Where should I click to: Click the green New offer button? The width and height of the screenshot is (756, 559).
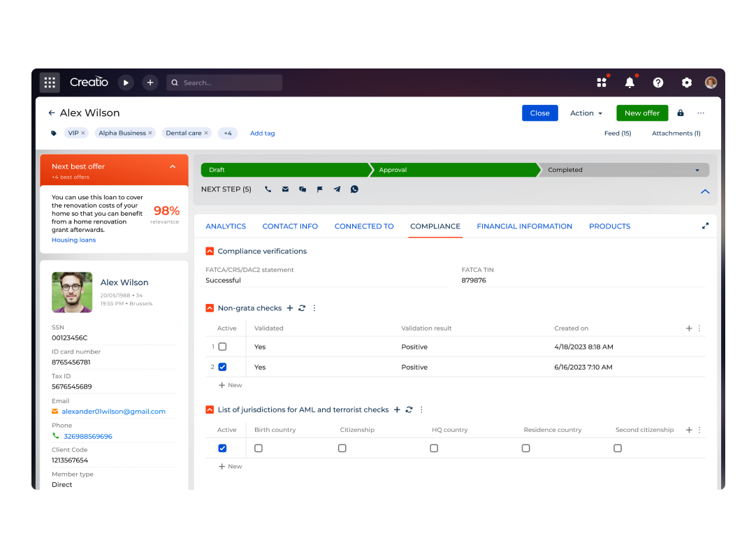point(641,113)
